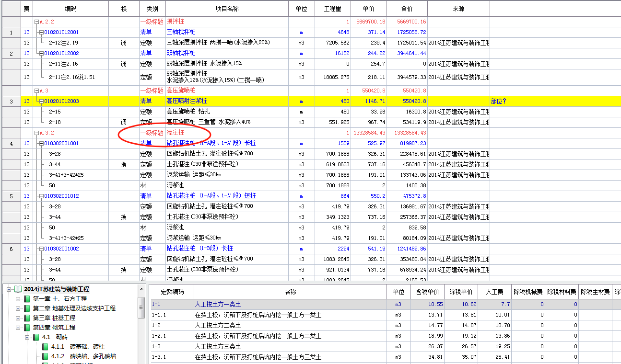Collapse item 010302001001 in the code column
This screenshot has width=621, height=364.
[42, 144]
